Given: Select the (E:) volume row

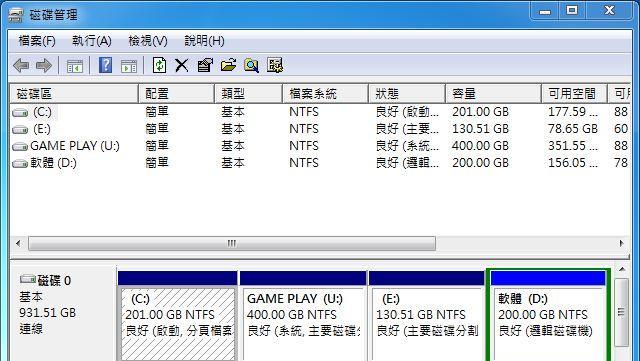Looking at the screenshot, I should click(320, 129).
